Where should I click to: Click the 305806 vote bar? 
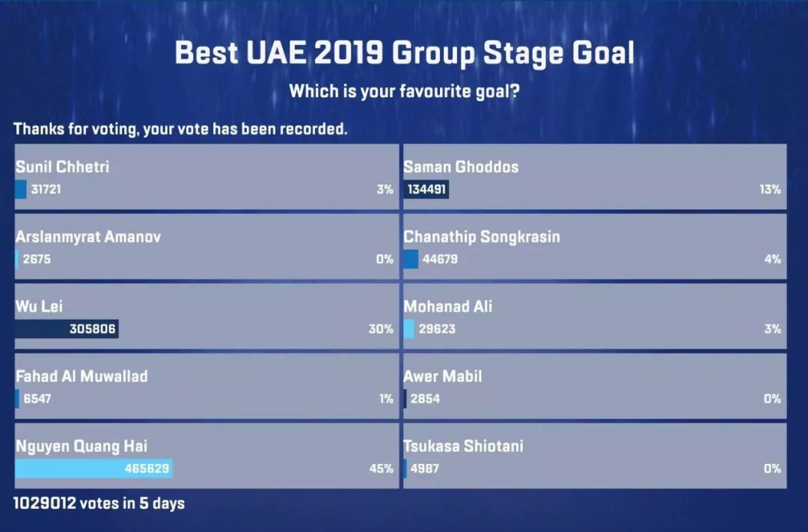(67, 329)
